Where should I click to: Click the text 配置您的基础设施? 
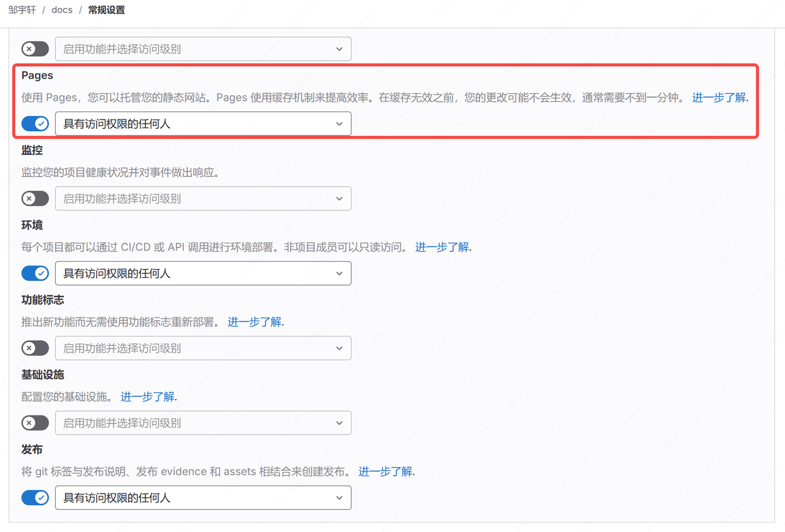(x=67, y=397)
